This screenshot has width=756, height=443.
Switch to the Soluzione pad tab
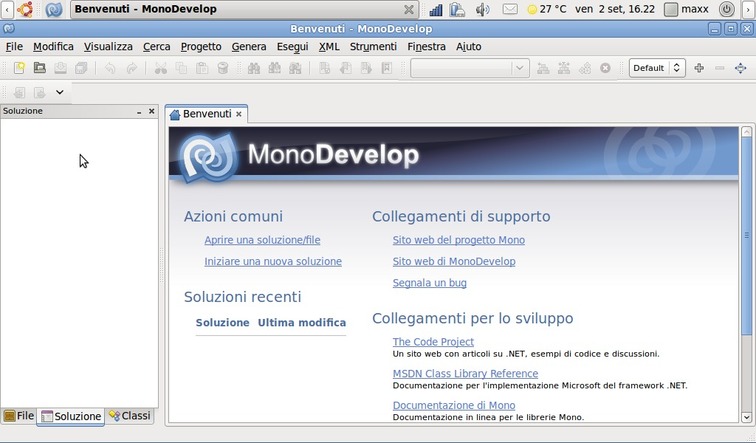(x=71, y=416)
